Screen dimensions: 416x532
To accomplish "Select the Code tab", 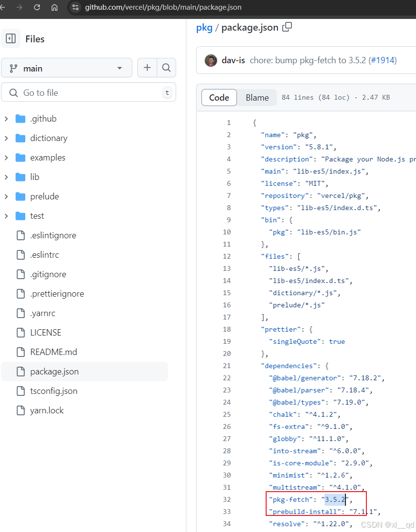I will point(219,97).
